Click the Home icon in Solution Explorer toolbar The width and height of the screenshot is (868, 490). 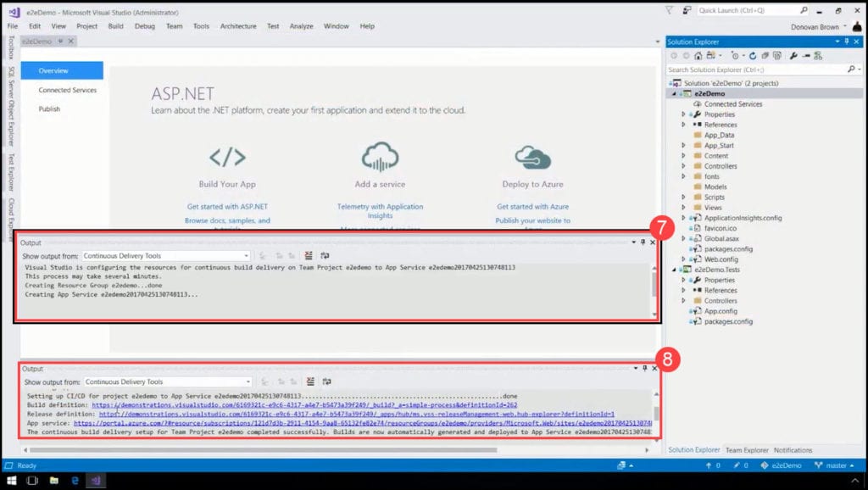698,56
